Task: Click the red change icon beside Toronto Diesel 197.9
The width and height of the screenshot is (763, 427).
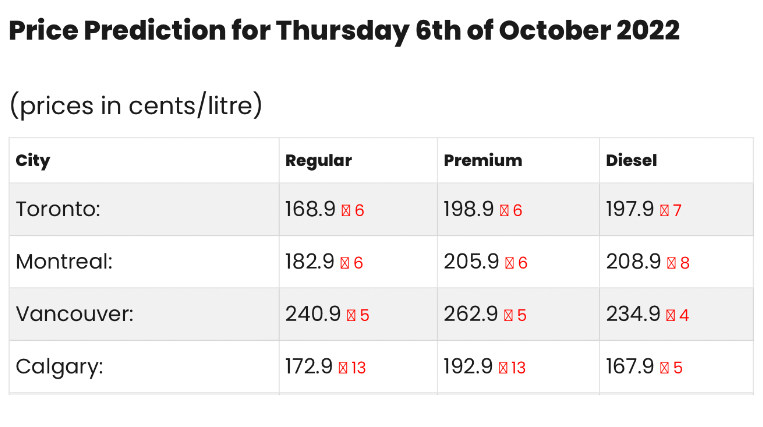Action: pyautogui.click(x=664, y=211)
